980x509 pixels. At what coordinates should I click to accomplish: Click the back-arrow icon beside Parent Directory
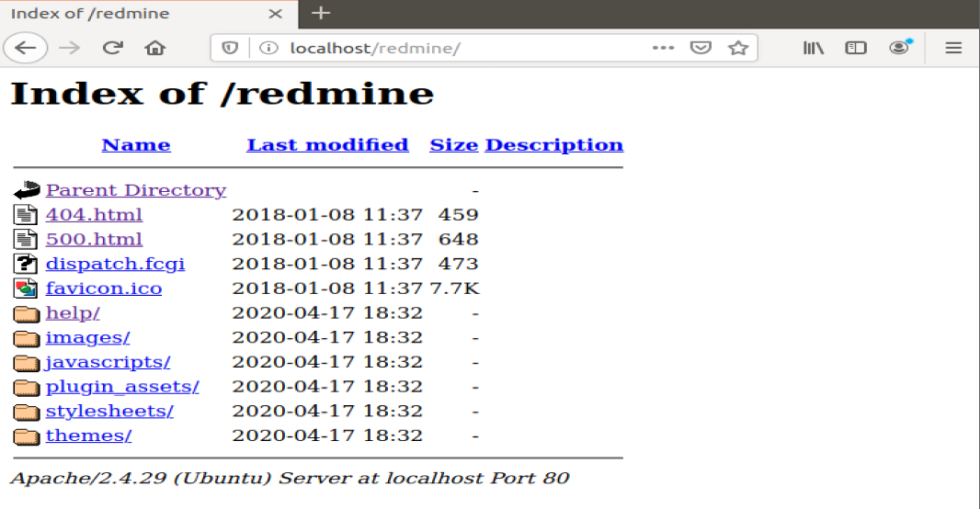[27, 190]
